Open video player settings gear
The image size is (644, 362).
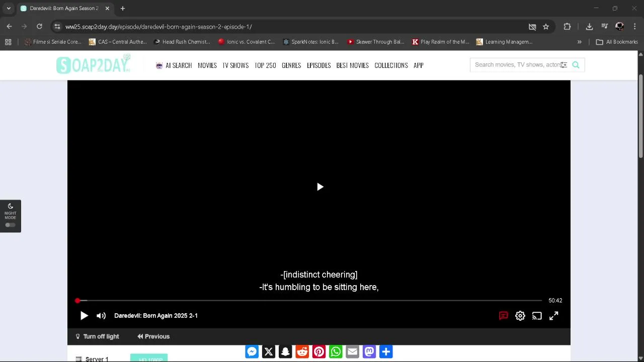click(x=520, y=316)
